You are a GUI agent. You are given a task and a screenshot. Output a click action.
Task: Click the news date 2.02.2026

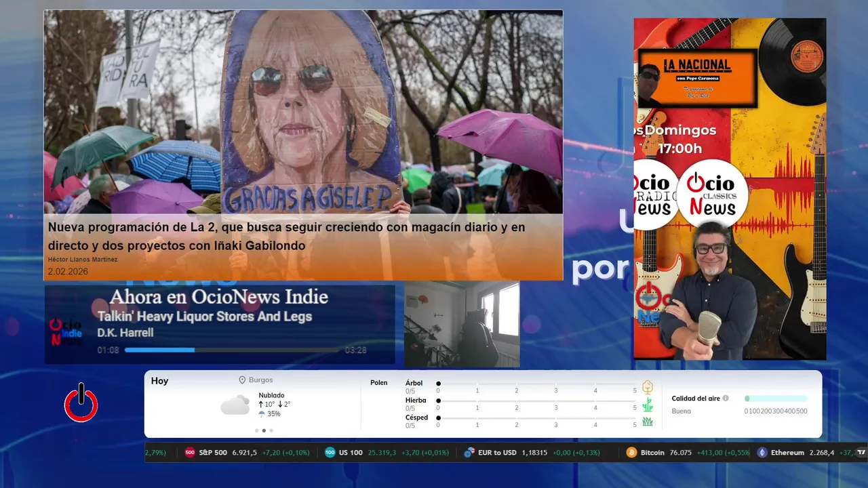(x=68, y=272)
